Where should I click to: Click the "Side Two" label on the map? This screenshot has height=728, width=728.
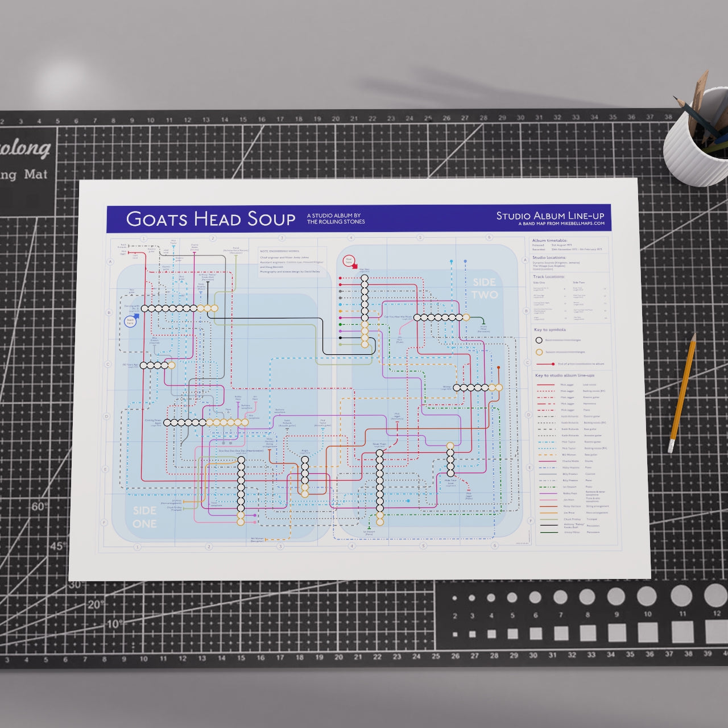click(x=485, y=288)
